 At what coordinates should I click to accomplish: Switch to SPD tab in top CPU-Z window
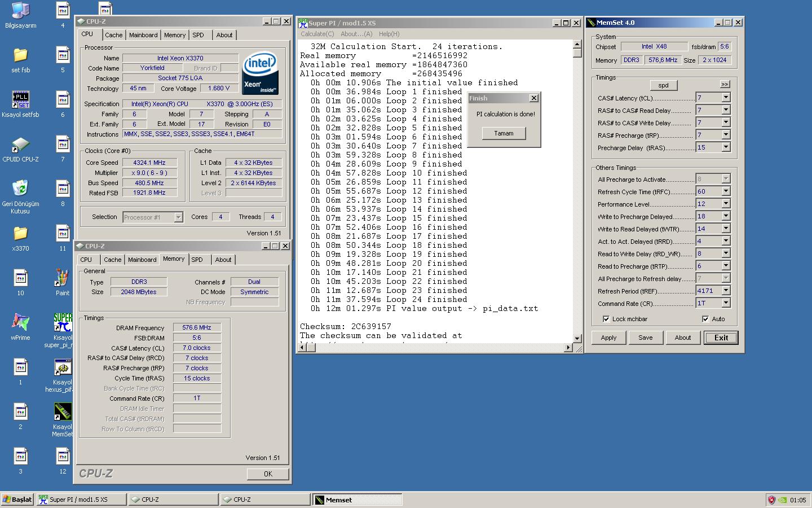198,35
